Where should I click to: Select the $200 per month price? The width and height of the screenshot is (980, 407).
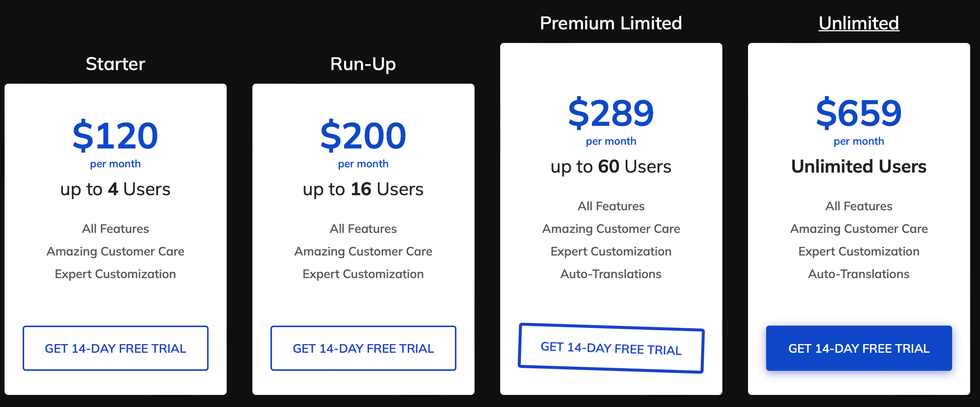coord(363,135)
